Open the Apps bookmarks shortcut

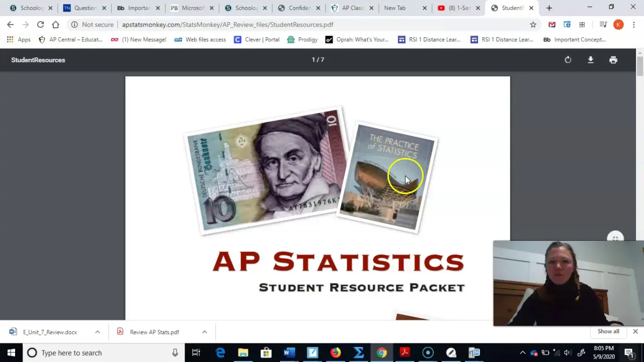19,40
